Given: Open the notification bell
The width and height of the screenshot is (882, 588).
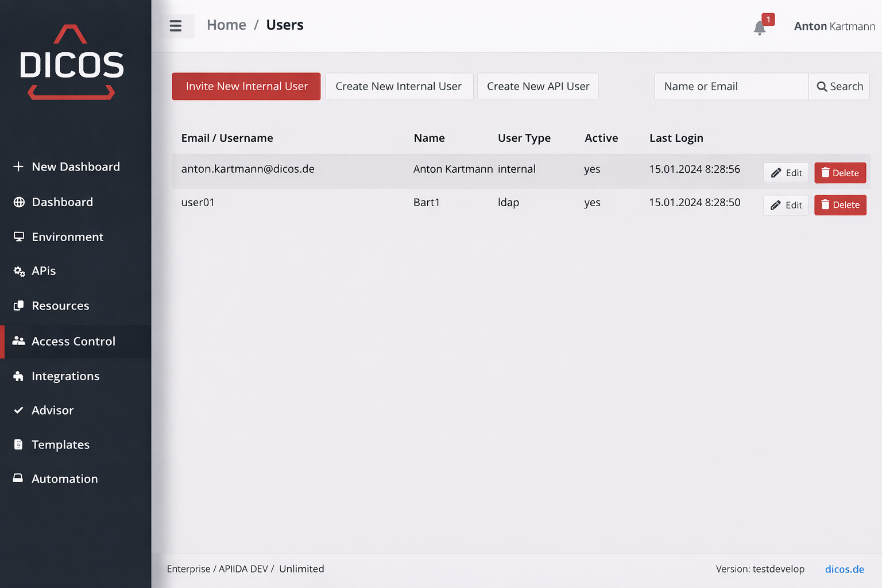Looking at the screenshot, I should [x=760, y=27].
